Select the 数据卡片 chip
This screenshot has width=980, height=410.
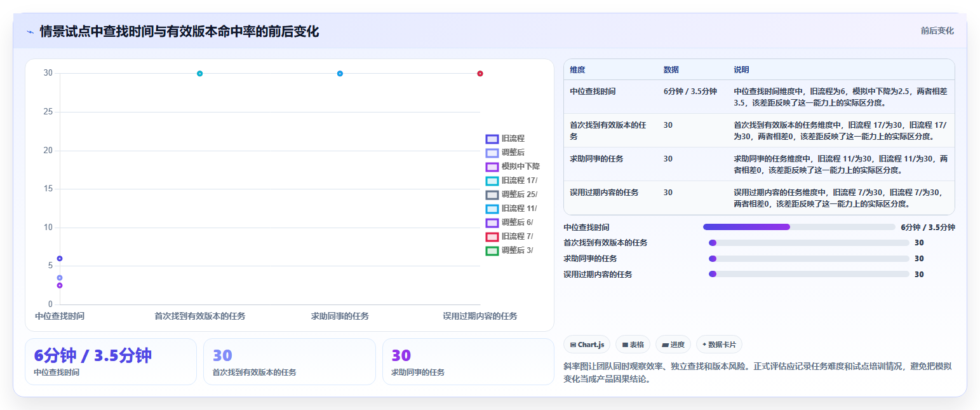(719, 345)
